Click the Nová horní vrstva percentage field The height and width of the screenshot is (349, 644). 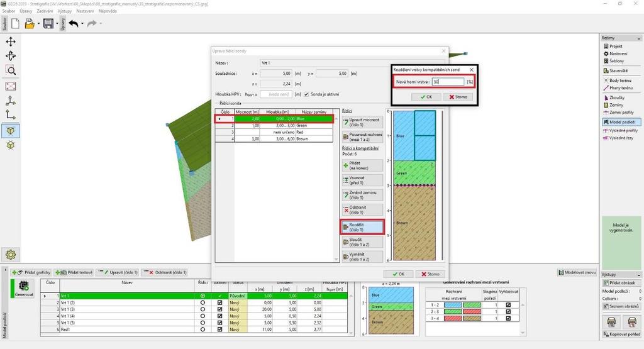tap(448, 82)
